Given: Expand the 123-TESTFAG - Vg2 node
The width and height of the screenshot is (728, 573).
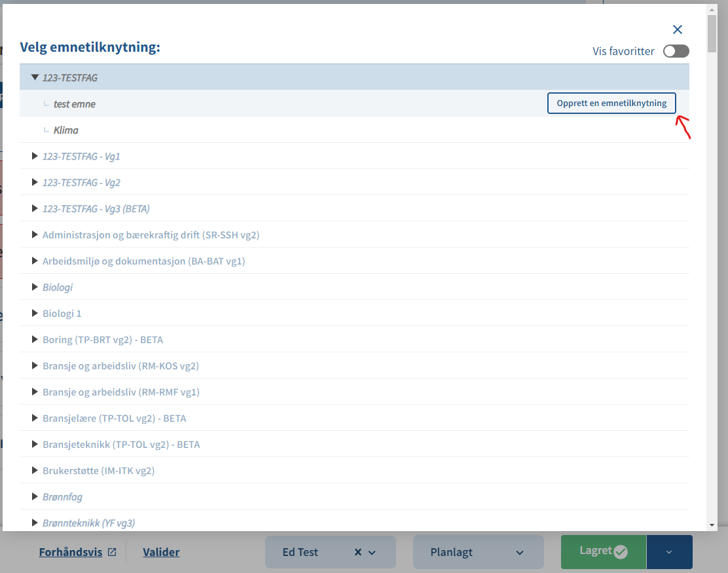Looking at the screenshot, I should 35,182.
